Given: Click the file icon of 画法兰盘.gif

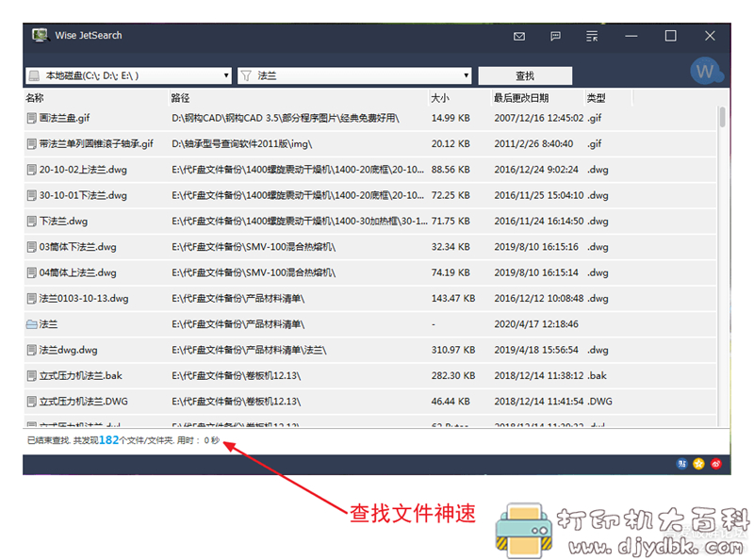Looking at the screenshot, I should 32,118.
